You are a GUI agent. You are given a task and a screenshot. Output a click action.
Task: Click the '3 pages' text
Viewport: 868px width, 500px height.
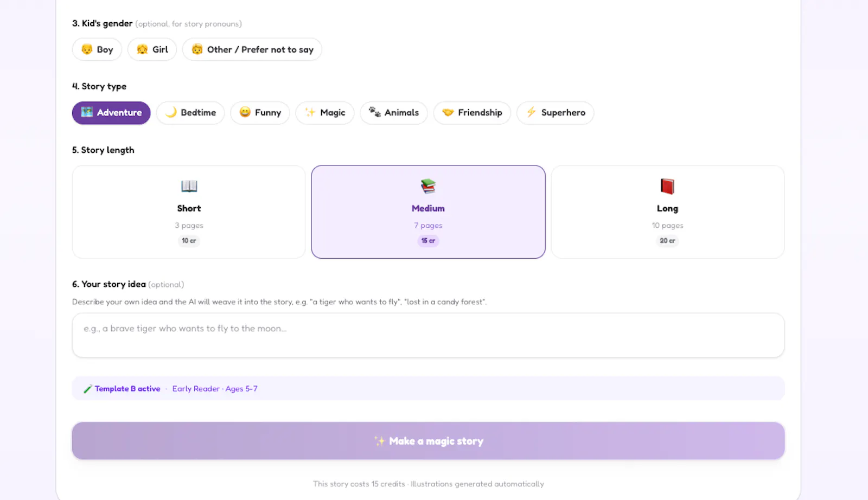click(189, 226)
